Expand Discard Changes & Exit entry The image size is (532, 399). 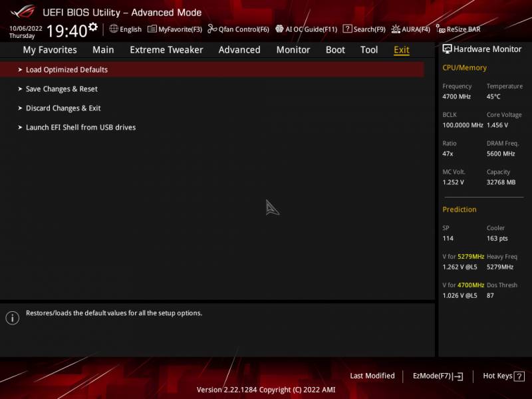point(212,108)
